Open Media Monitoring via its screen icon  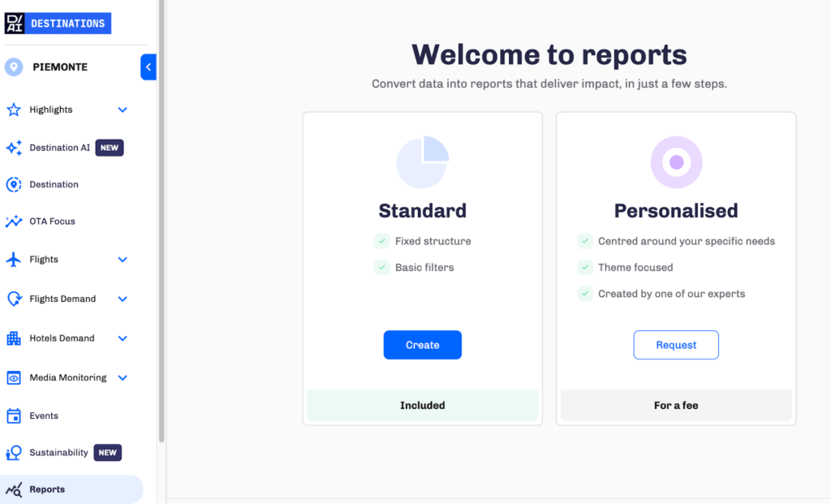tap(15, 377)
